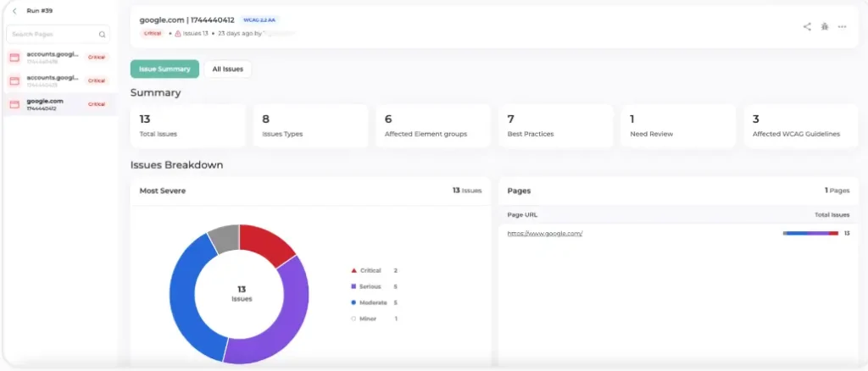Click the Critical badge on google.com sidebar row
The height and width of the screenshot is (371, 868).
[97, 104]
